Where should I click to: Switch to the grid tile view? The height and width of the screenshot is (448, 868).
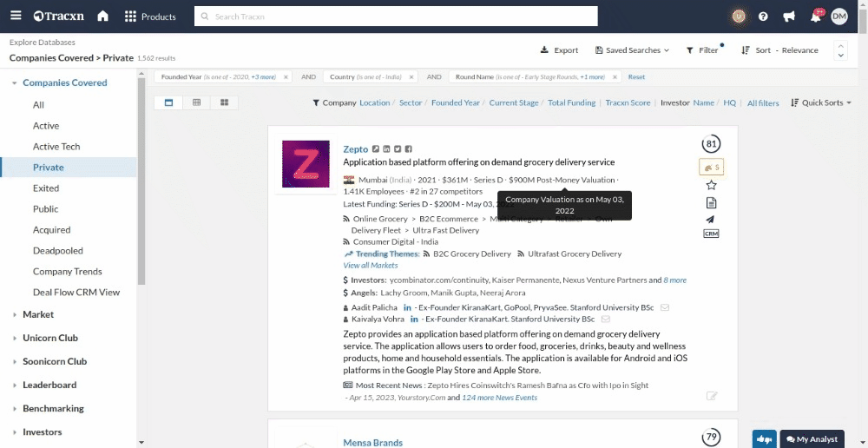click(225, 102)
